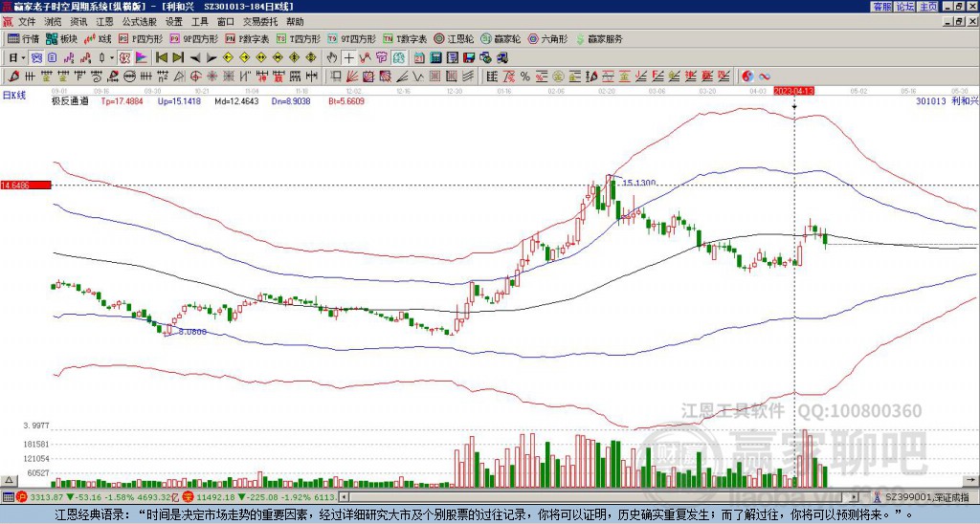Click the Shanghai index value 3313.87
Image resolution: width=980 pixels, height=524 pixels.
pyautogui.click(x=47, y=497)
